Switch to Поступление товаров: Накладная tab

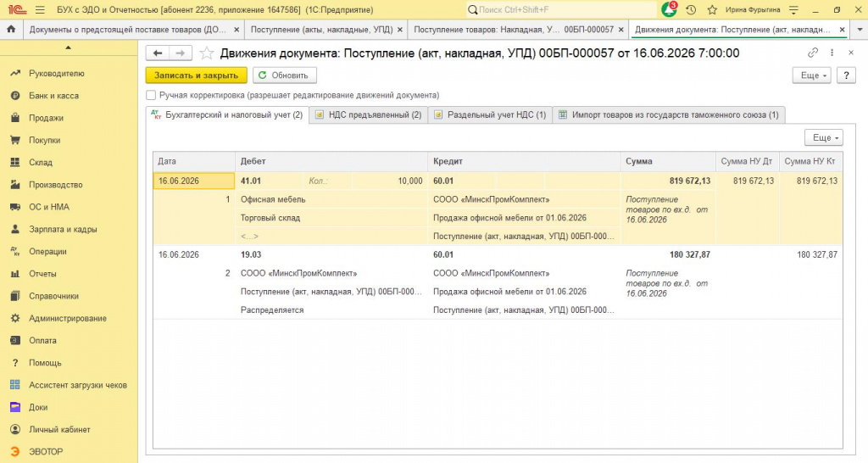514,30
